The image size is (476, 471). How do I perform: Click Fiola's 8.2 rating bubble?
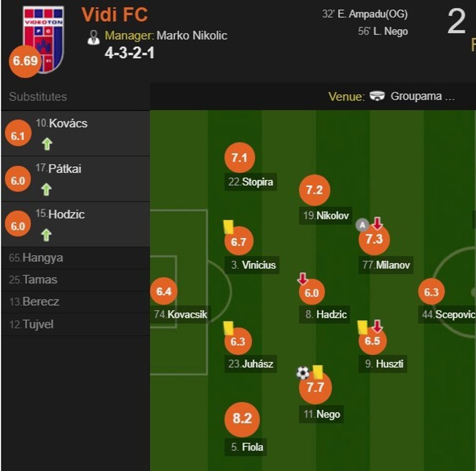pyautogui.click(x=242, y=419)
